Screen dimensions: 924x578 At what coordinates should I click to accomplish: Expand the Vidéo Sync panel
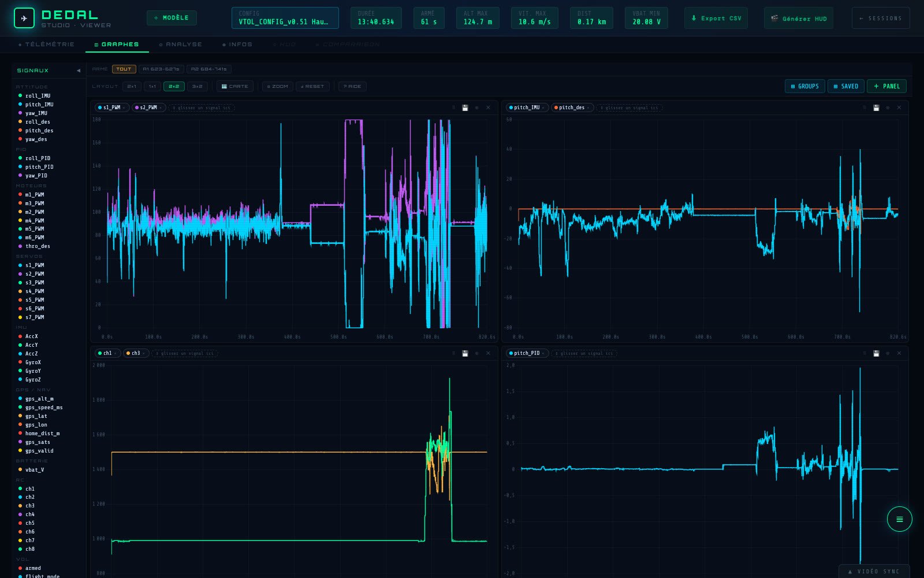pos(874,571)
